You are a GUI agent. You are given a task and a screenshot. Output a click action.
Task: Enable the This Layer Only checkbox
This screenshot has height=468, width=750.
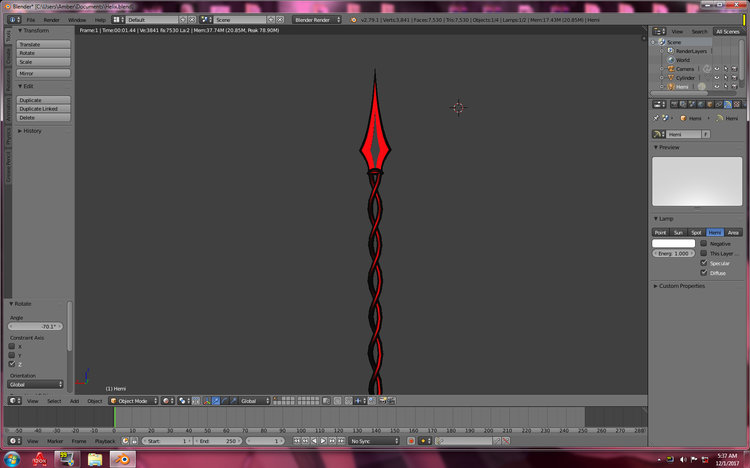click(x=704, y=253)
